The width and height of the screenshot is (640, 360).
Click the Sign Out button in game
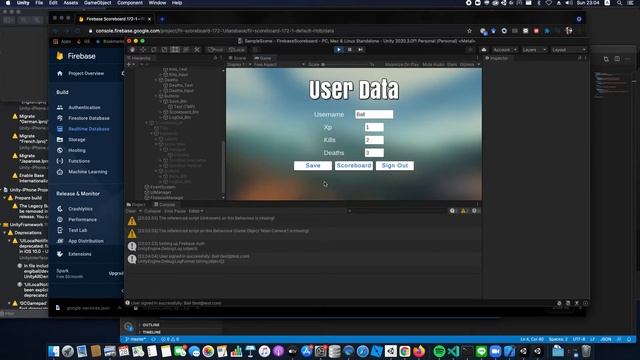395,165
